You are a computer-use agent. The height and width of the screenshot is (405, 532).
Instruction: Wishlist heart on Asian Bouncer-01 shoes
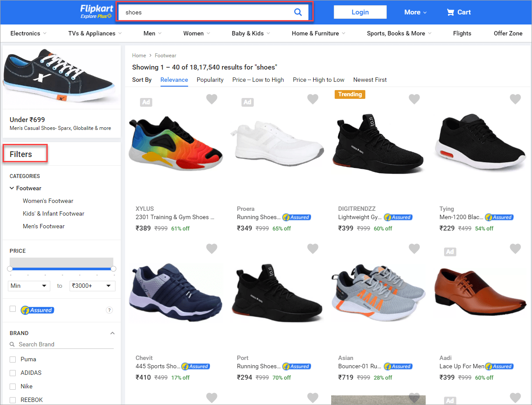pyautogui.click(x=414, y=249)
